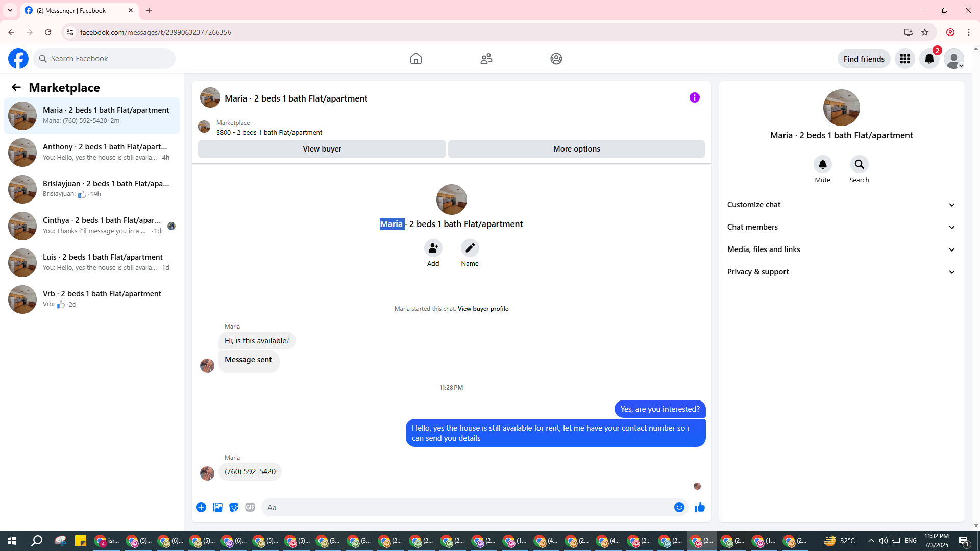This screenshot has width=980, height=551.
Task: Attach a photo using image icon
Action: coord(217,507)
